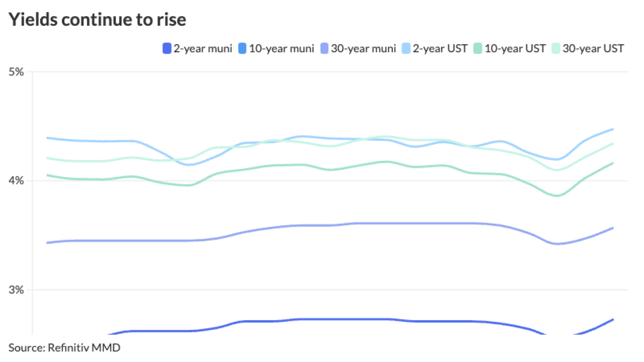Click the 3% y-axis label

point(16,290)
